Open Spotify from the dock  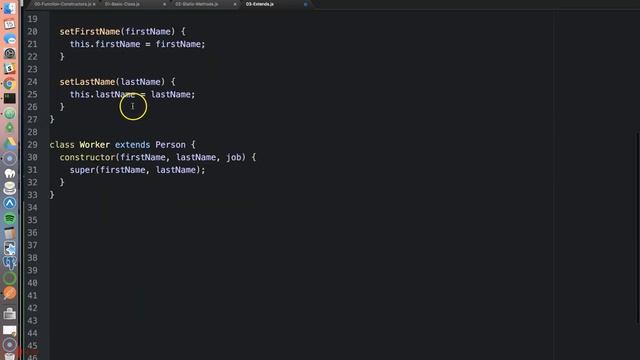tap(9, 218)
